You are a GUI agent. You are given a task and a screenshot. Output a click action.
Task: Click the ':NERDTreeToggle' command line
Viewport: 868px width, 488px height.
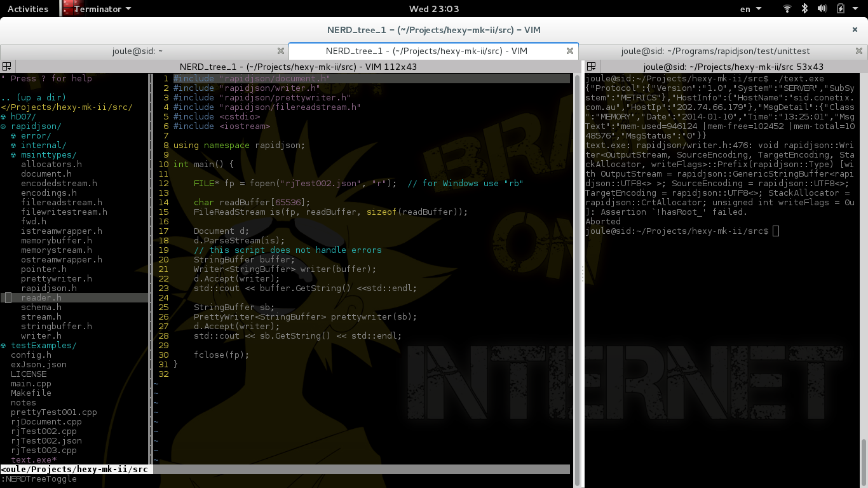point(39,478)
